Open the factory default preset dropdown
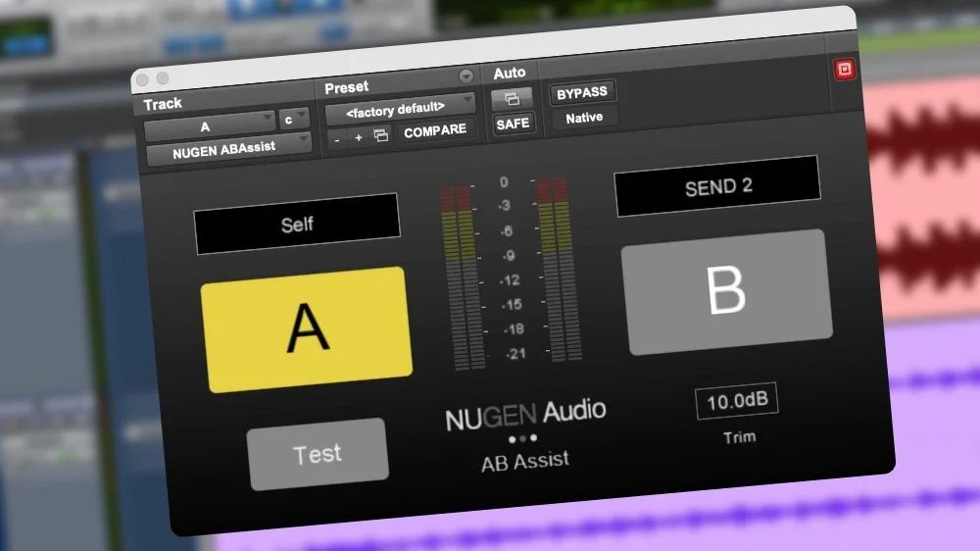The width and height of the screenshot is (980, 551). coord(400,109)
